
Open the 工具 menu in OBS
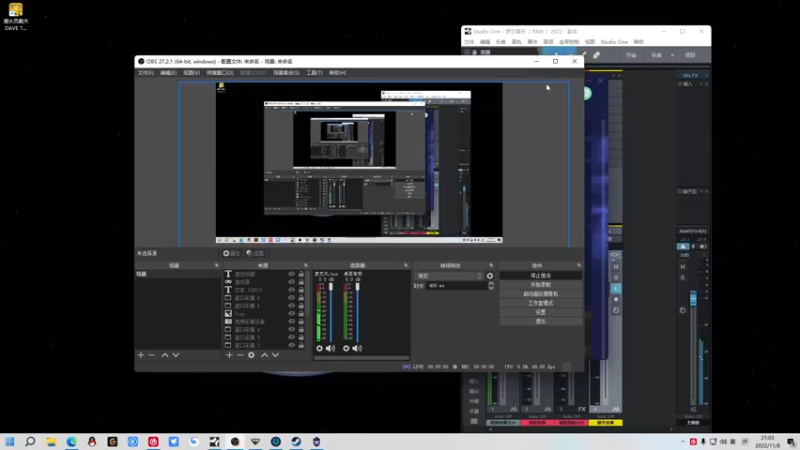click(x=314, y=73)
